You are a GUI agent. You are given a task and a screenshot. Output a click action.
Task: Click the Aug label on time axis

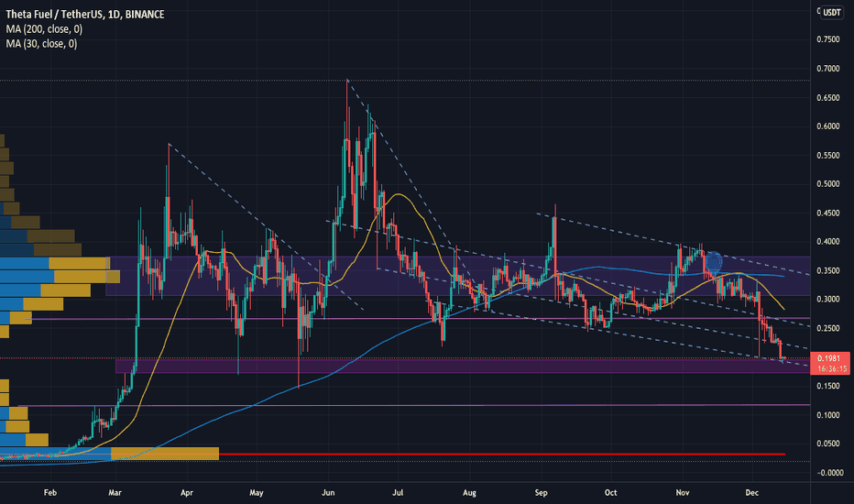pos(469,493)
